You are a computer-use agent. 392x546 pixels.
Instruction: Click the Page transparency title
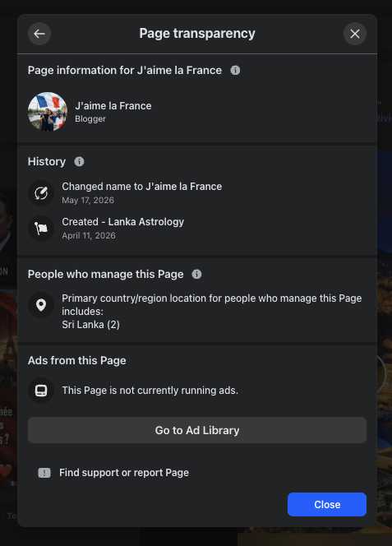(197, 34)
